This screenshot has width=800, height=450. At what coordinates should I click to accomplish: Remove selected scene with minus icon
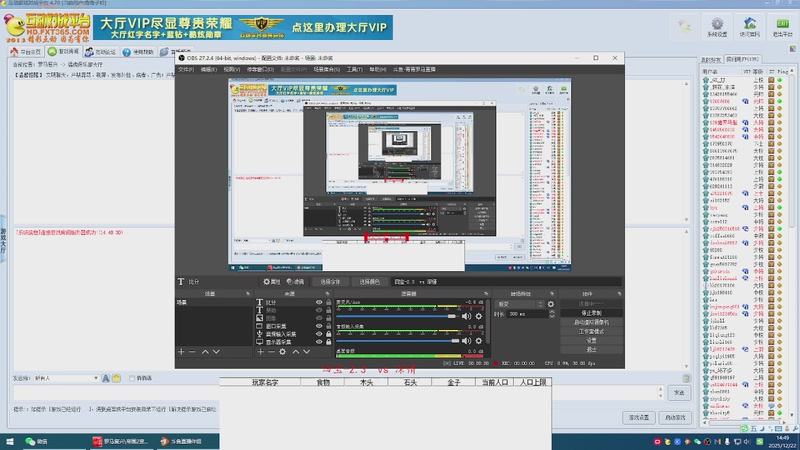(192, 352)
